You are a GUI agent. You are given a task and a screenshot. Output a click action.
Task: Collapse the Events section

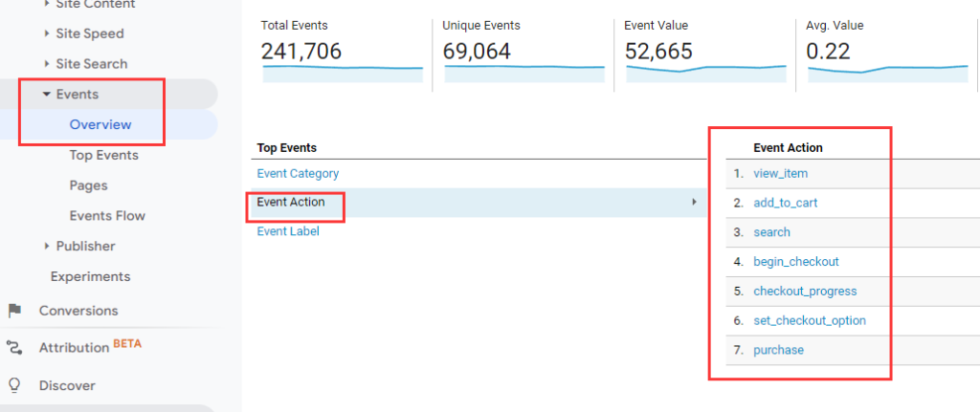(x=46, y=95)
